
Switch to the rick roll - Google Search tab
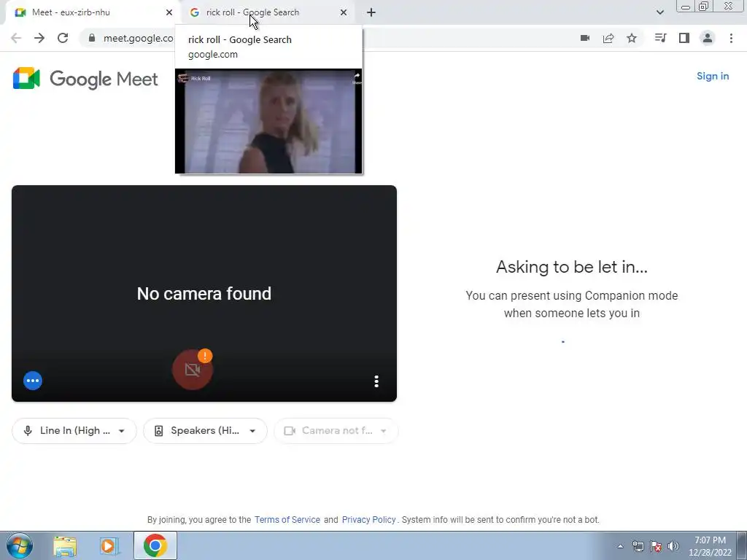coord(268,12)
